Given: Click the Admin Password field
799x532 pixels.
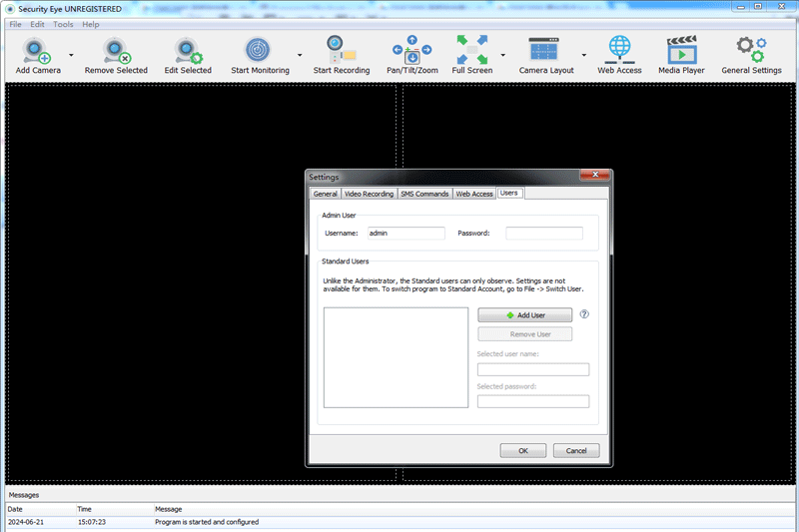Looking at the screenshot, I should pos(544,234).
